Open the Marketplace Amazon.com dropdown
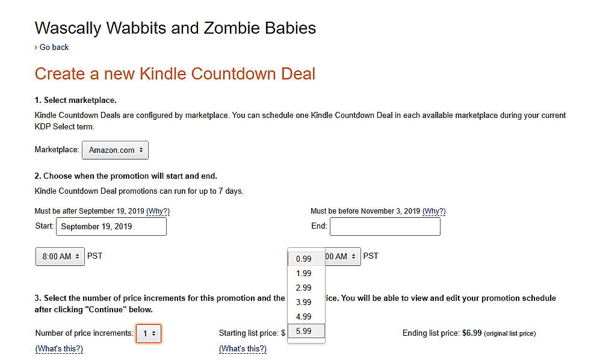Screen dimensions: 600x364 click(115, 150)
